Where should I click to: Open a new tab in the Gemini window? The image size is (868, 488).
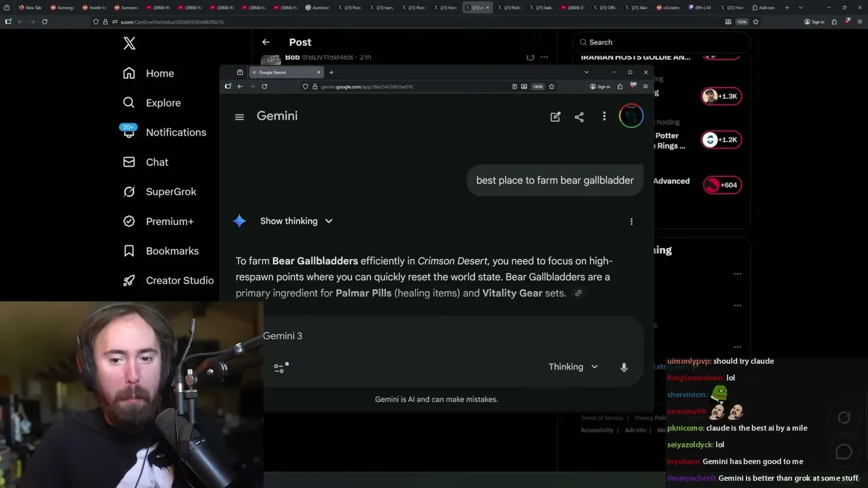click(x=332, y=73)
